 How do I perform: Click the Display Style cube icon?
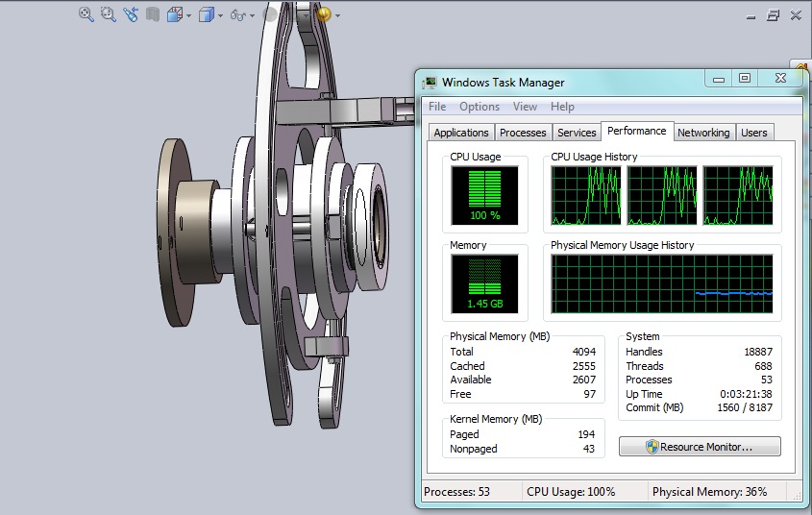click(x=206, y=14)
